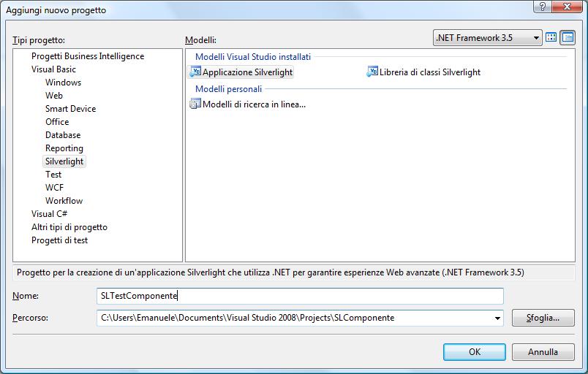Screen dimensions: 588x374
Task: Select Visual Basic node in tree
Action: [53, 69]
